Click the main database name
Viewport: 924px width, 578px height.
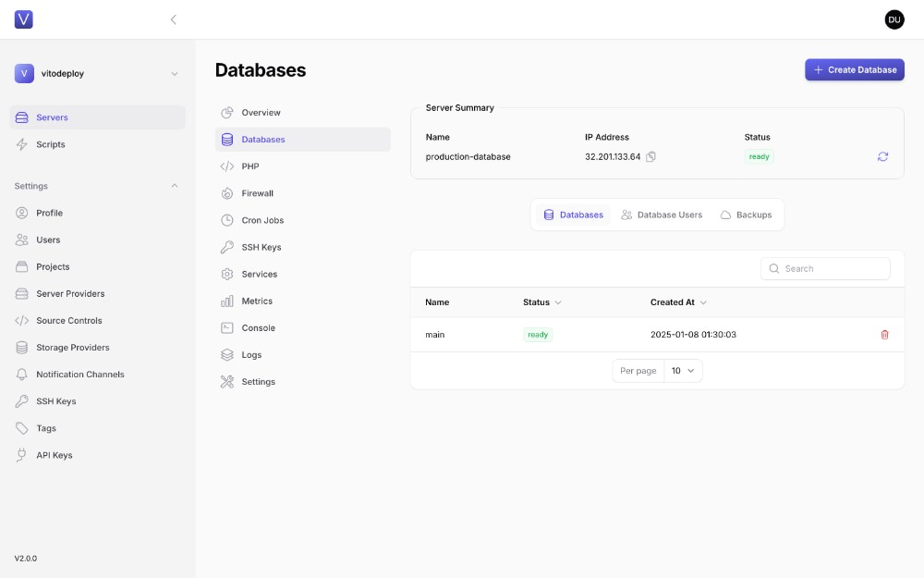pos(435,335)
